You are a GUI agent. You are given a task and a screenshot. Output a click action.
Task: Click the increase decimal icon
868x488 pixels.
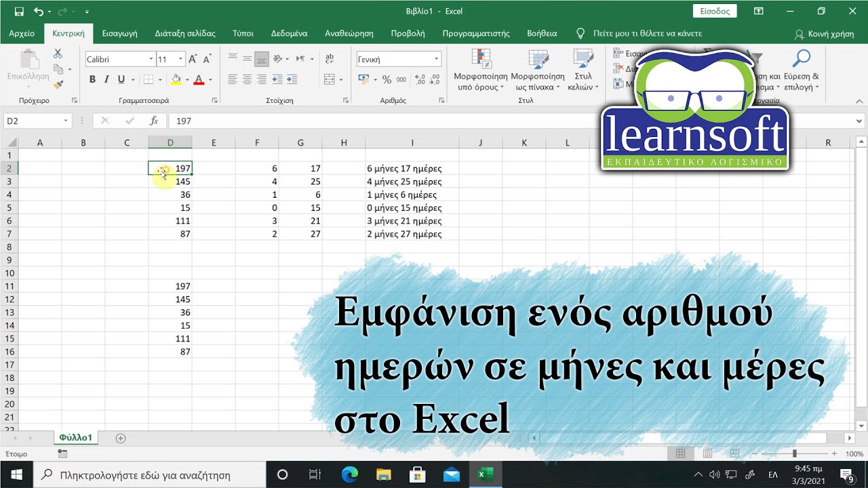(x=419, y=79)
